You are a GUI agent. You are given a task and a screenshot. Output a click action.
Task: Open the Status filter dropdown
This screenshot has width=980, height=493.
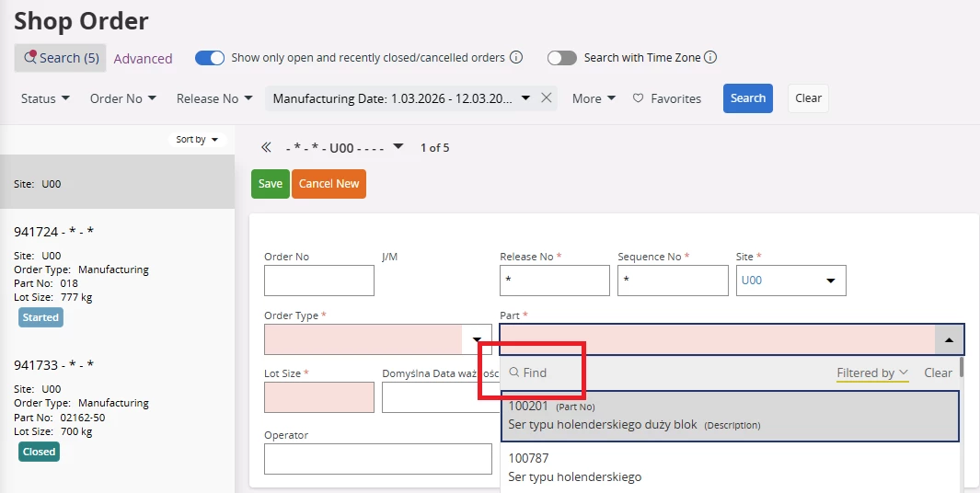pyautogui.click(x=46, y=98)
